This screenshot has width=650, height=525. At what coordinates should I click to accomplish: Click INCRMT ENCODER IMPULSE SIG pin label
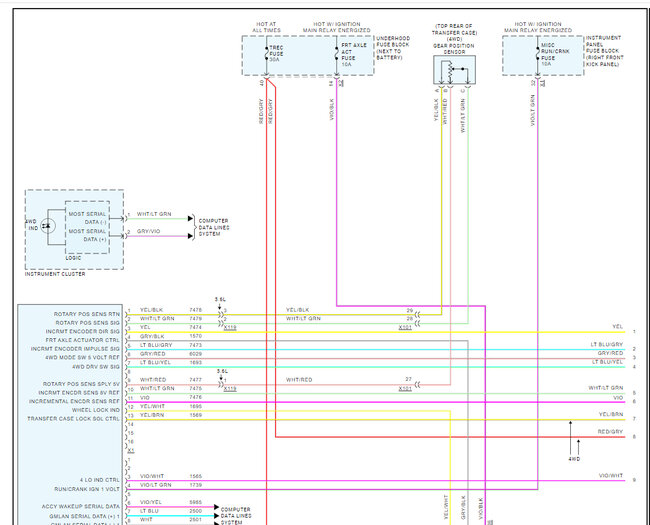pyautogui.click(x=75, y=349)
